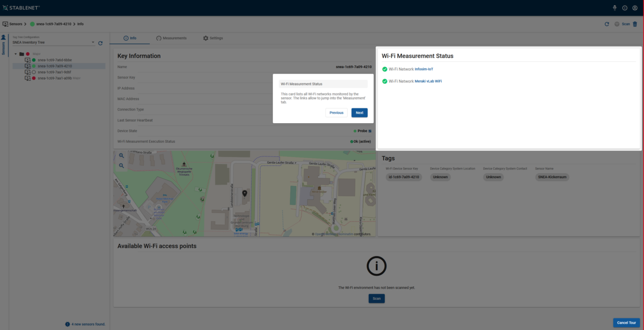644x330 pixels.
Task: Open the user account icon
Action: tap(635, 8)
